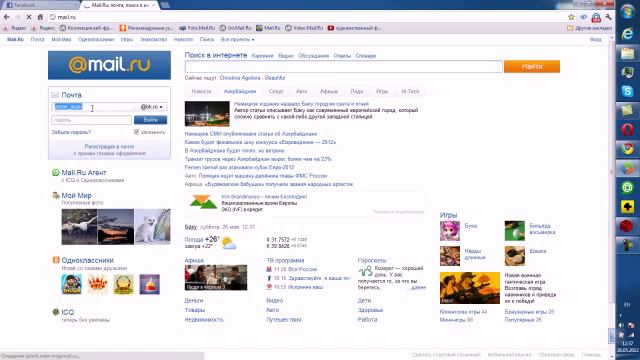640x360 pixels.
Task: Click the Регистрация в почте link
Action: [109, 147]
